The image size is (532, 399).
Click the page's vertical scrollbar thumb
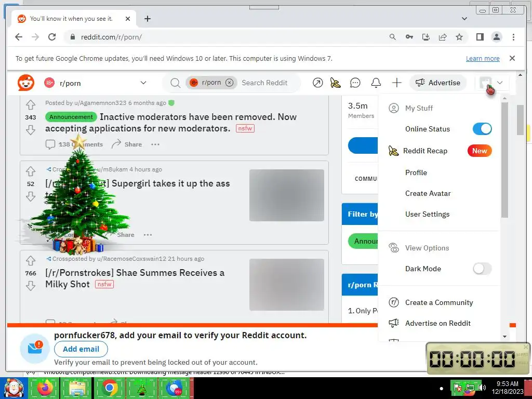coord(520,120)
